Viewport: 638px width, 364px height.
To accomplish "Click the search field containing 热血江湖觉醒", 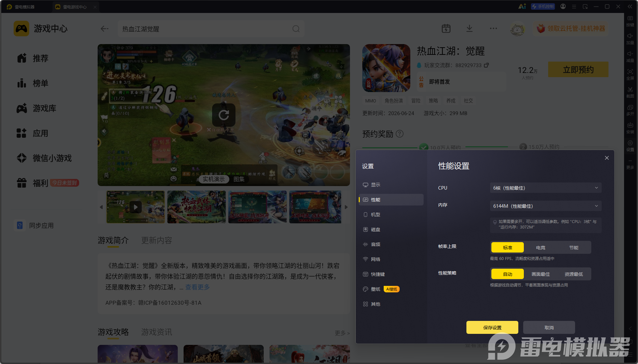I will (x=211, y=29).
